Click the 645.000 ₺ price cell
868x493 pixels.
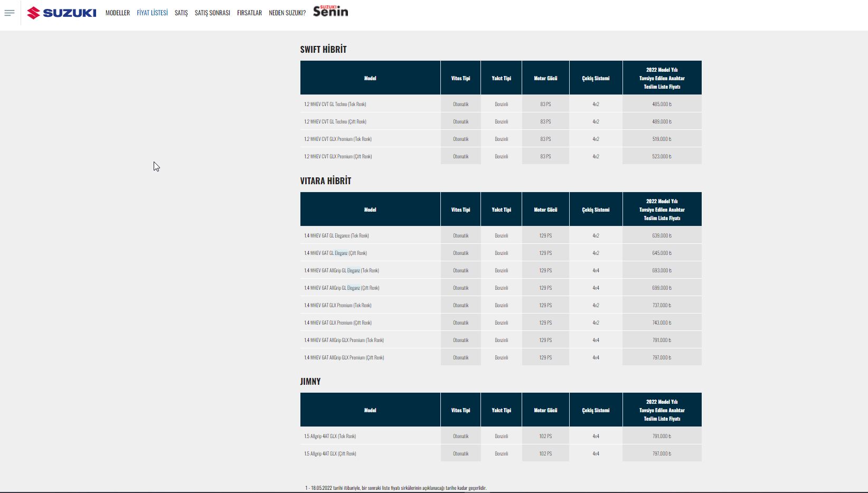[x=662, y=253]
